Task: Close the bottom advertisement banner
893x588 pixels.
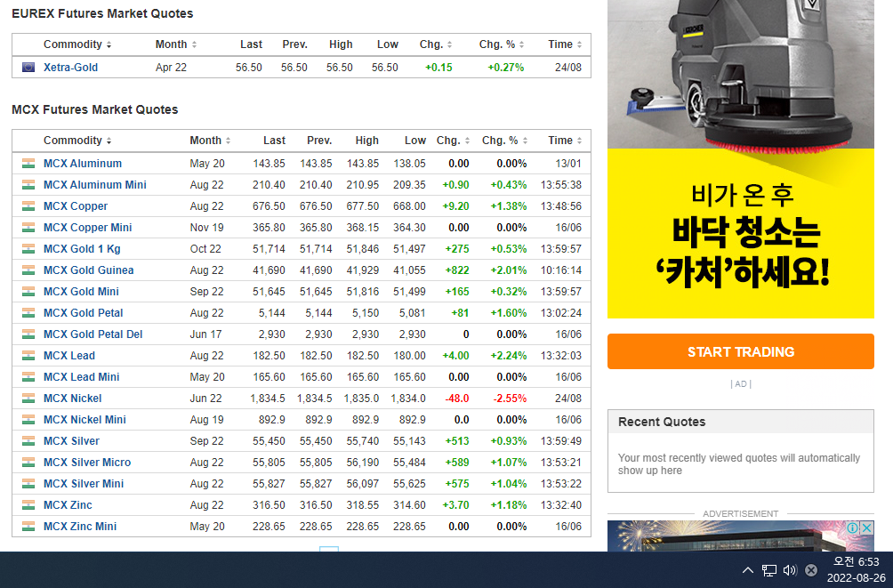Action: [x=866, y=528]
